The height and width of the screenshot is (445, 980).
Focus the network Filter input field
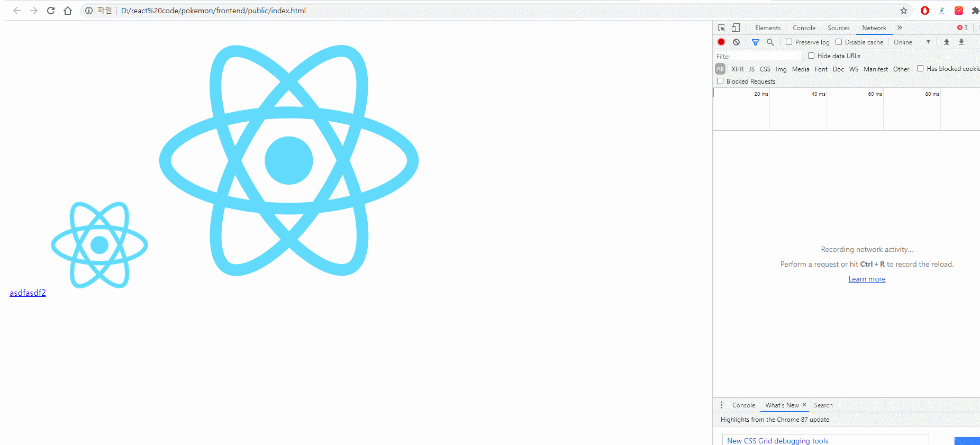pos(758,56)
